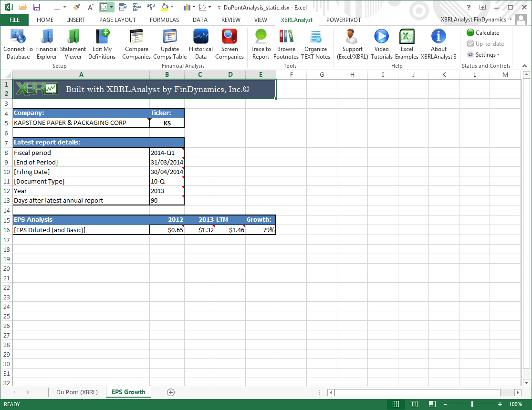Click Edit My Definitions icon
532x410 pixels.
pyautogui.click(x=102, y=44)
